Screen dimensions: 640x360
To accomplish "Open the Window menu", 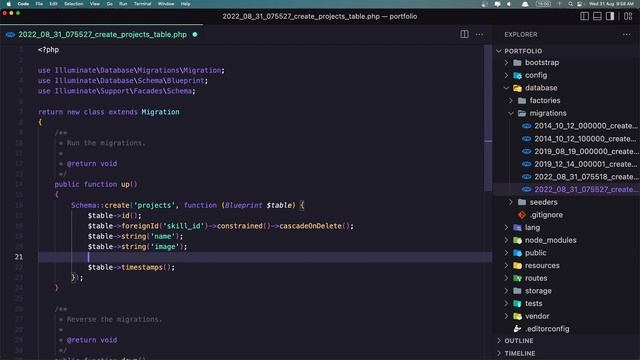I will 166,4.
